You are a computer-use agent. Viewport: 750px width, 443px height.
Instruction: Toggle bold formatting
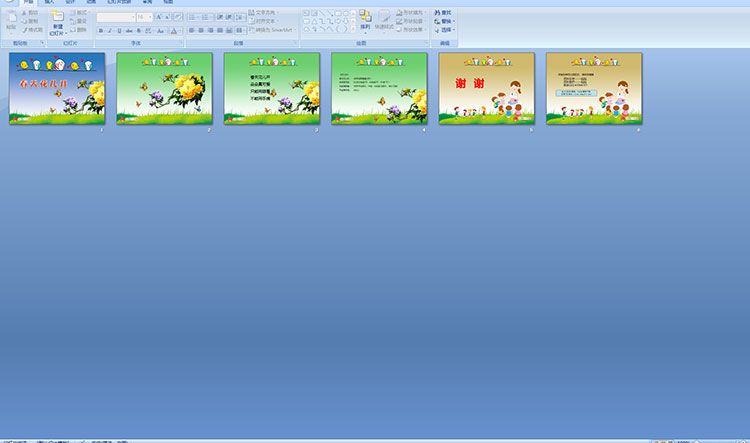pyautogui.click(x=101, y=30)
